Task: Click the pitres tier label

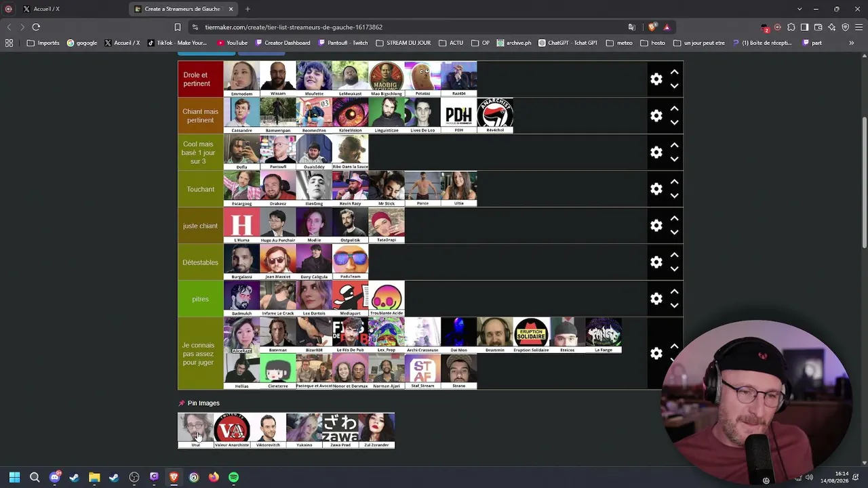Action: (201, 299)
